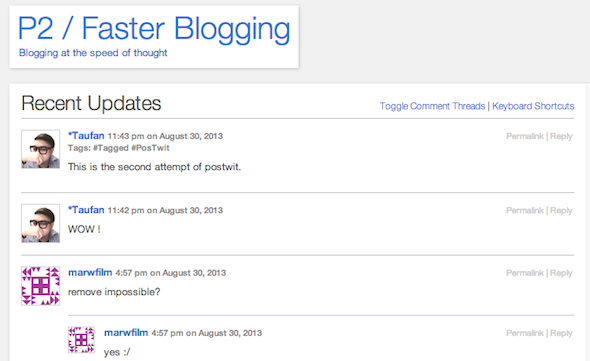Reply to the WOW ! post
The height and width of the screenshot is (361, 590).
(561, 210)
